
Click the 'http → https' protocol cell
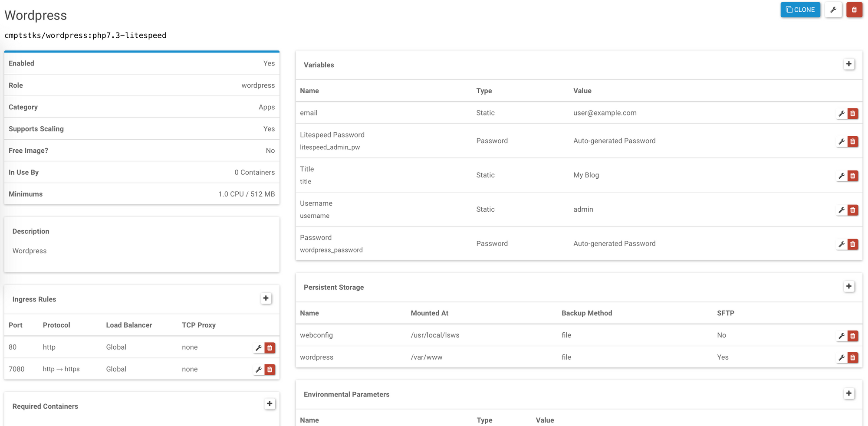pyautogui.click(x=61, y=369)
